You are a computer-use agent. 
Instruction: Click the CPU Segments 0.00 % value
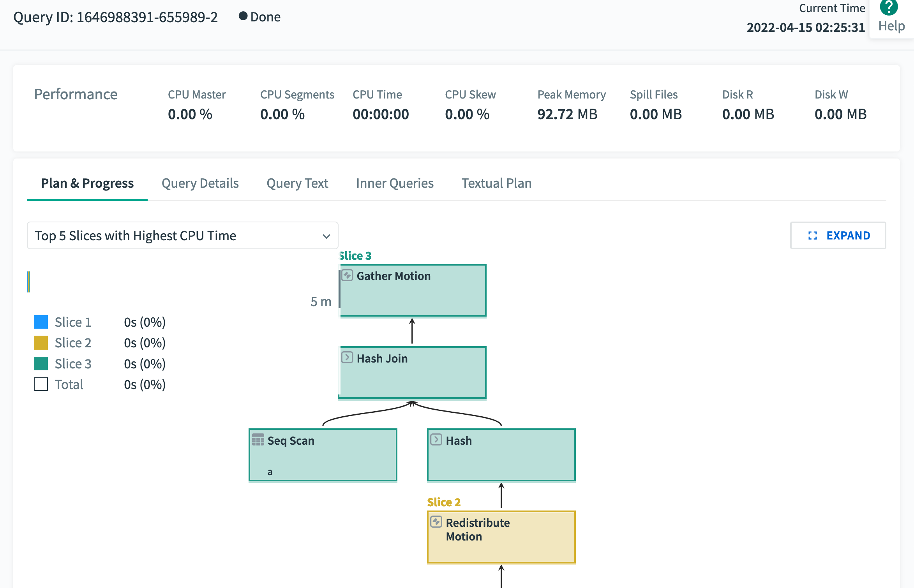click(x=282, y=114)
